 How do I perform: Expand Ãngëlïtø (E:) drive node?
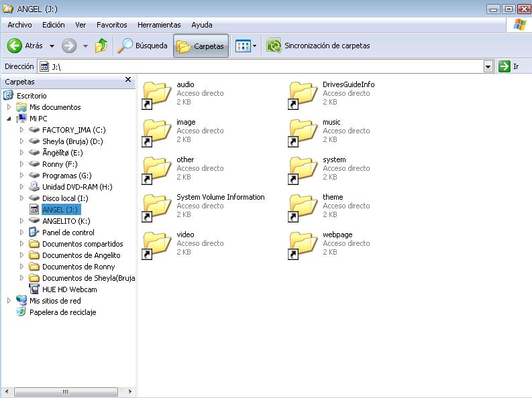21,153
